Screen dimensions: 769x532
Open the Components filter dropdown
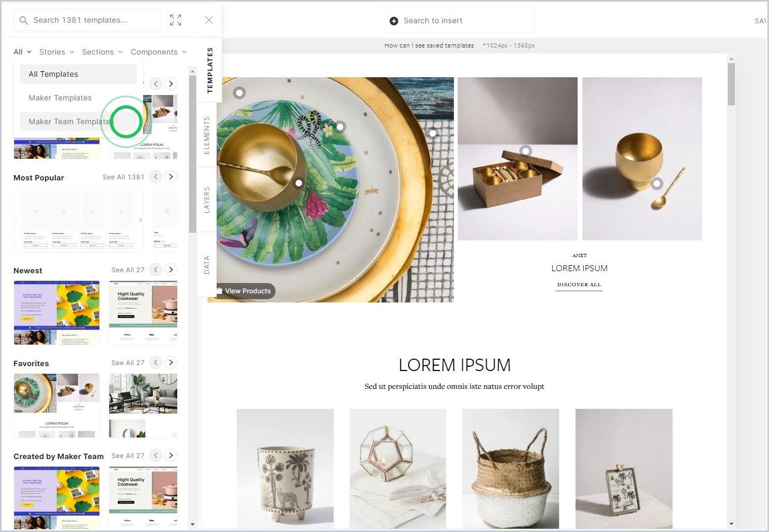point(159,52)
